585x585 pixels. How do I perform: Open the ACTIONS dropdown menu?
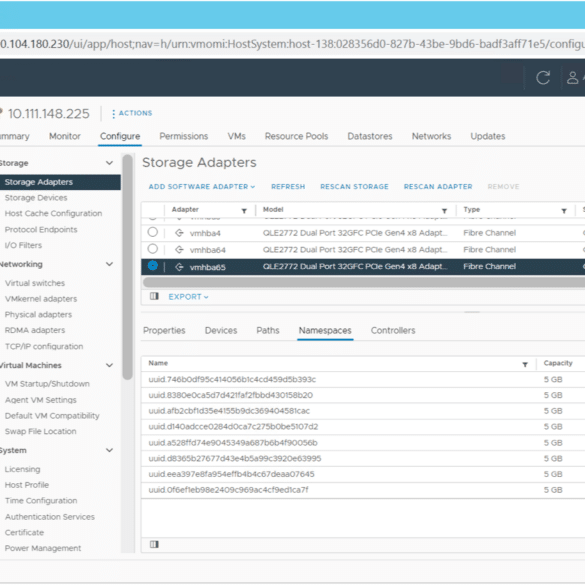(132, 113)
